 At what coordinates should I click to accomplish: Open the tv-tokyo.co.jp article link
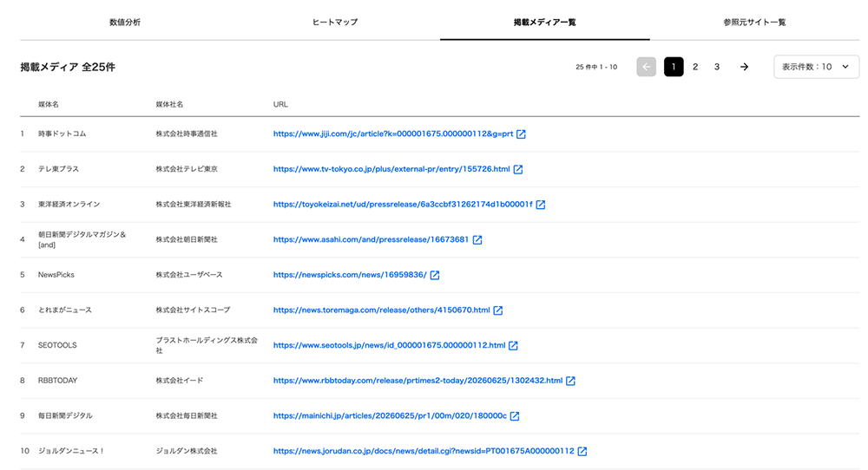pos(391,169)
